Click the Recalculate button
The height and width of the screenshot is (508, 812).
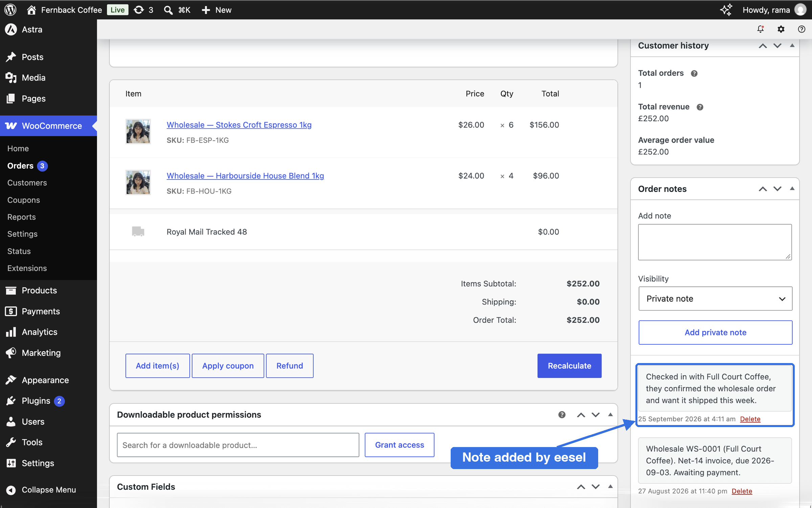point(569,366)
